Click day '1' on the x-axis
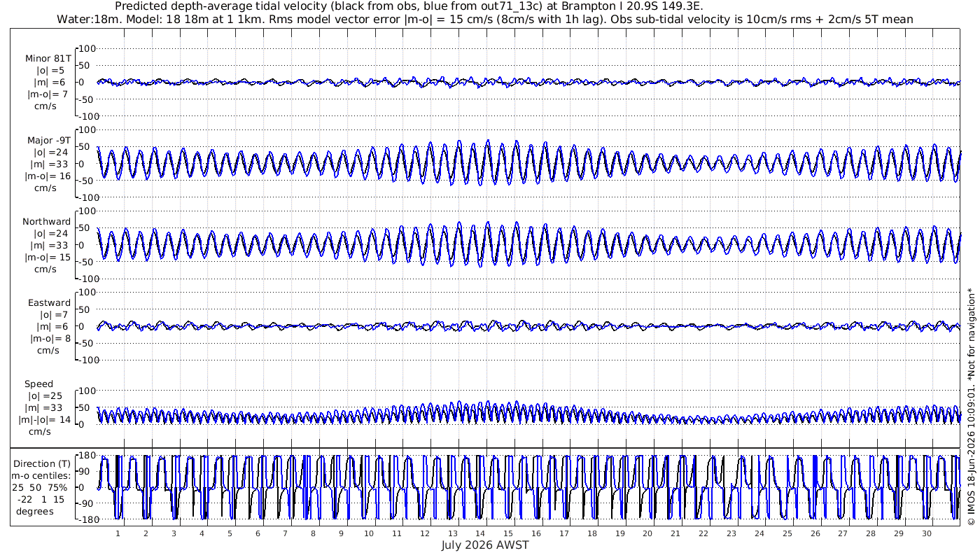Screen dimensions: 980x560 (118, 533)
